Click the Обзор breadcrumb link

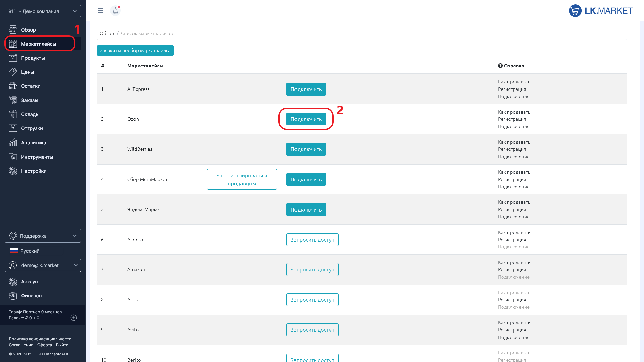[107, 33]
